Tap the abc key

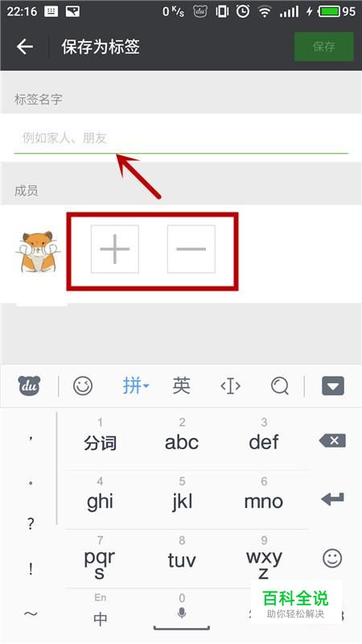click(182, 439)
